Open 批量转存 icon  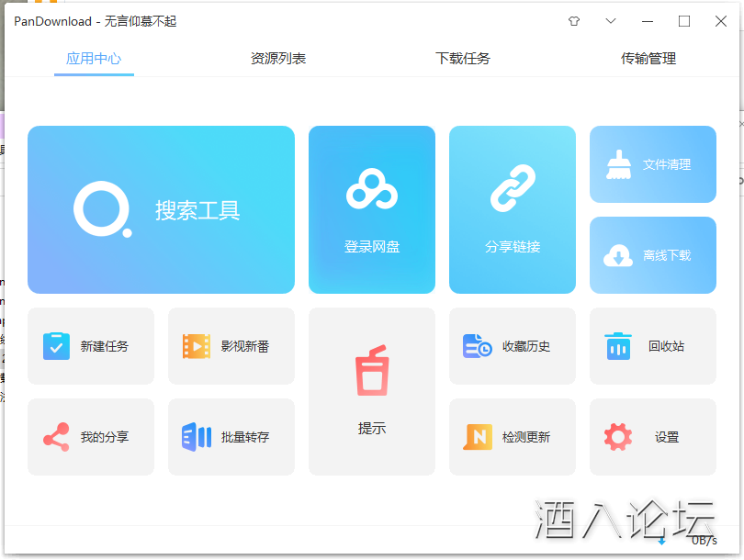[197, 437]
